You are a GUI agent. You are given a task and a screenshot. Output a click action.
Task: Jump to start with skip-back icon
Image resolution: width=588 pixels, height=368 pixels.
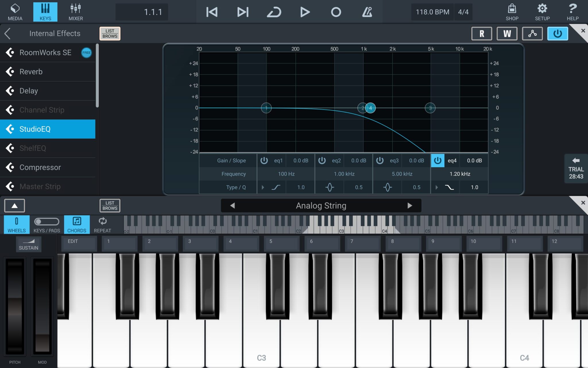pos(212,12)
